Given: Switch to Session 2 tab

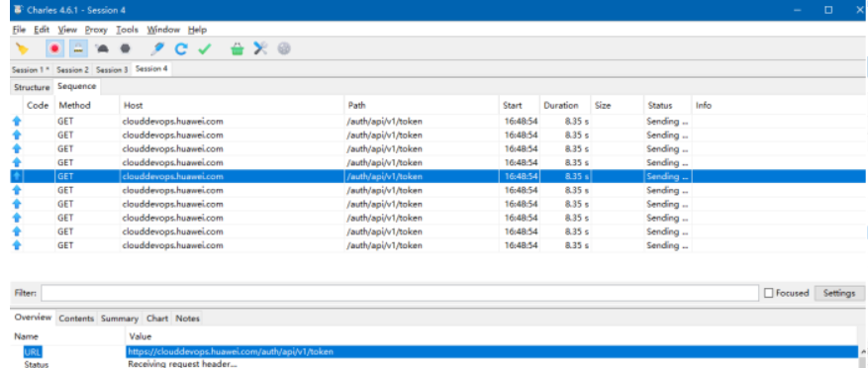Looking at the screenshot, I should click(72, 69).
